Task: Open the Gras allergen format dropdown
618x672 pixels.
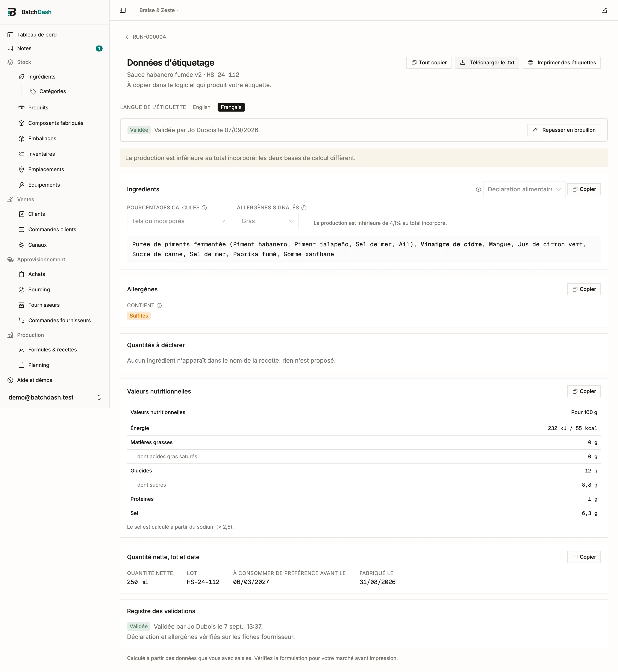Action: tap(268, 221)
